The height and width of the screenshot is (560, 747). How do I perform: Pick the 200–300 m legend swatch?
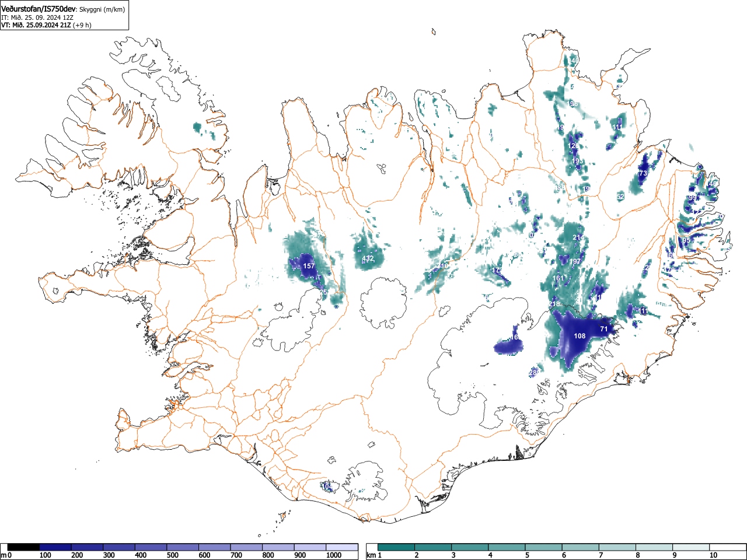88,547
